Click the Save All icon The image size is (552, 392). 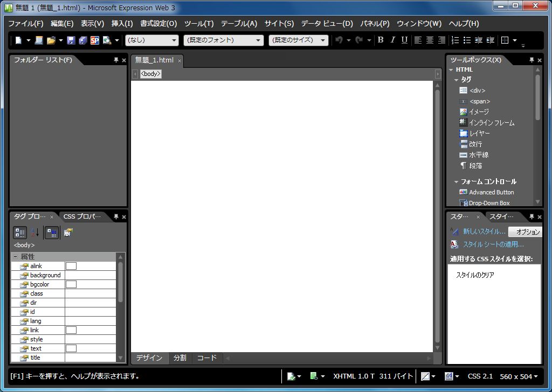[82, 40]
